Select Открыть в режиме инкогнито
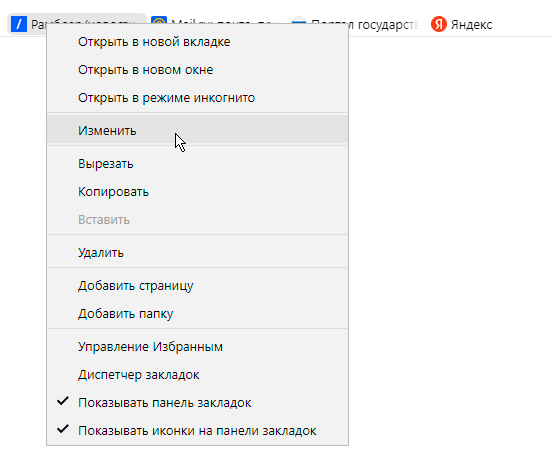This screenshot has height=475, width=552. pos(197,98)
